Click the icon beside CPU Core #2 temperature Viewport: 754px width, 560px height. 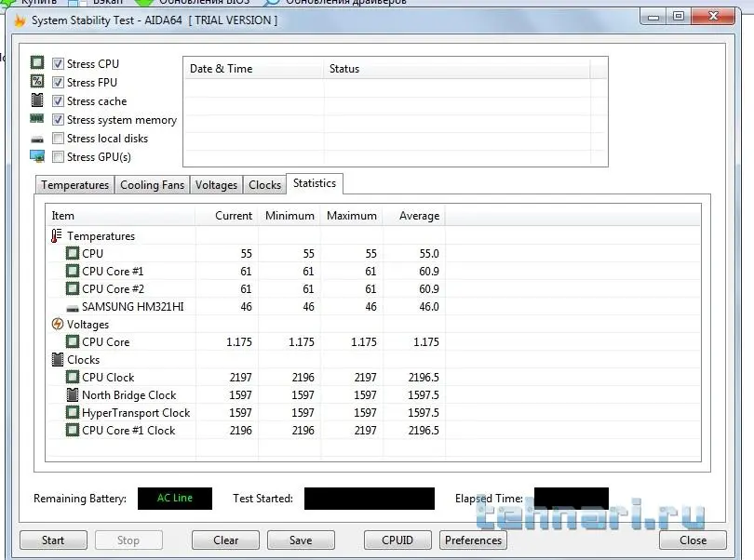pos(72,288)
